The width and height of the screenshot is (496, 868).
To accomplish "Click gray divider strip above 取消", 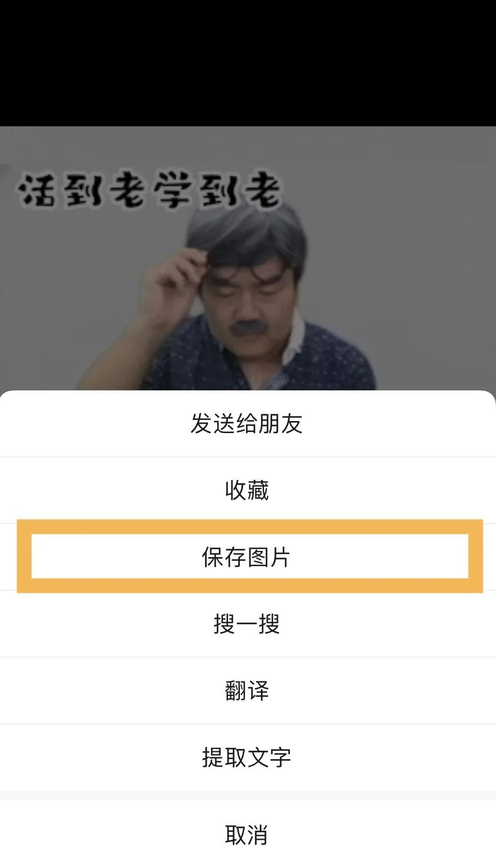I will pyautogui.click(x=248, y=795).
